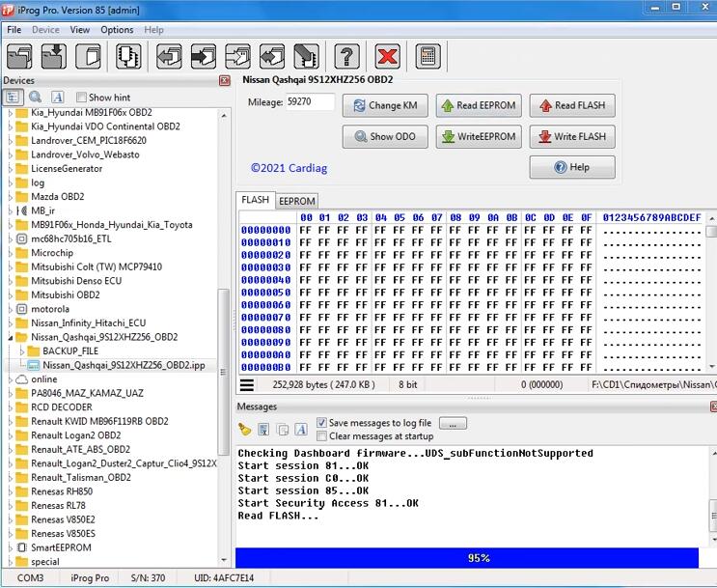Click the font 'A' icon in Devices panel
Image resolution: width=717 pixels, height=588 pixels.
tap(57, 97)
